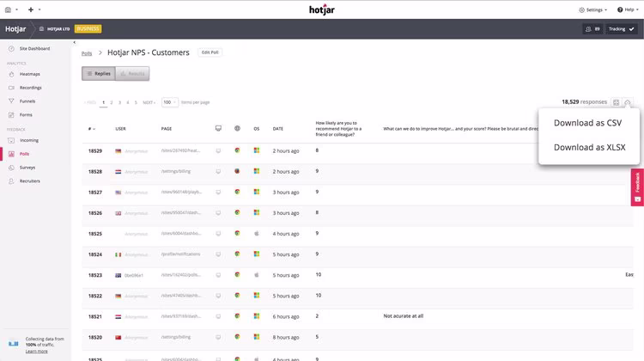Click the download responses icon
Image resolution: width=644 pixels, height=361 pixels.
pos(627,102)
